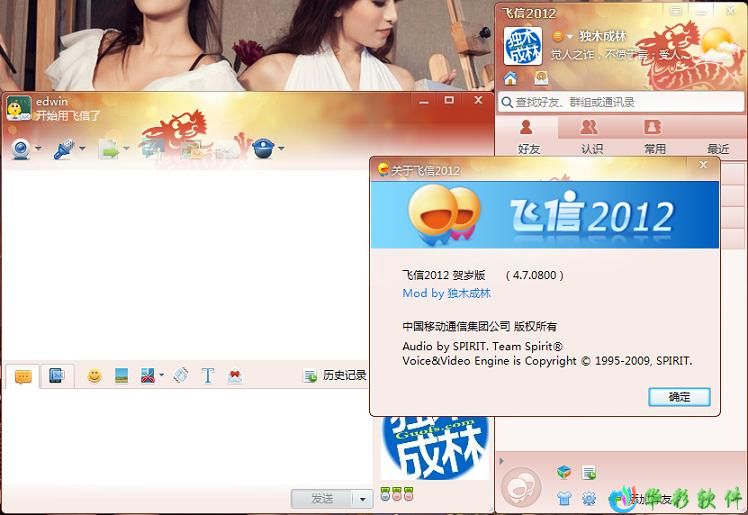This screenshot has height=515, width=748.
Task: Click the scissors screenshot capture icon
Action: [x=148, y=376]
